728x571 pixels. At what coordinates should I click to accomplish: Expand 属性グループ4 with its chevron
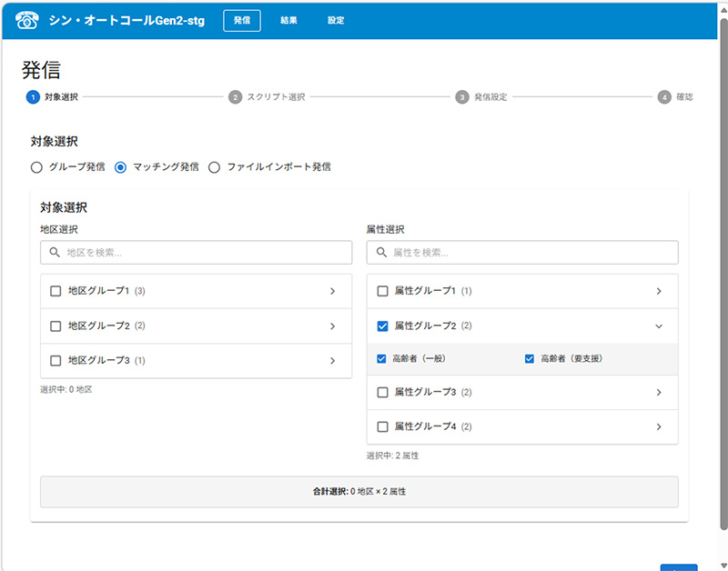pos(659,426)
